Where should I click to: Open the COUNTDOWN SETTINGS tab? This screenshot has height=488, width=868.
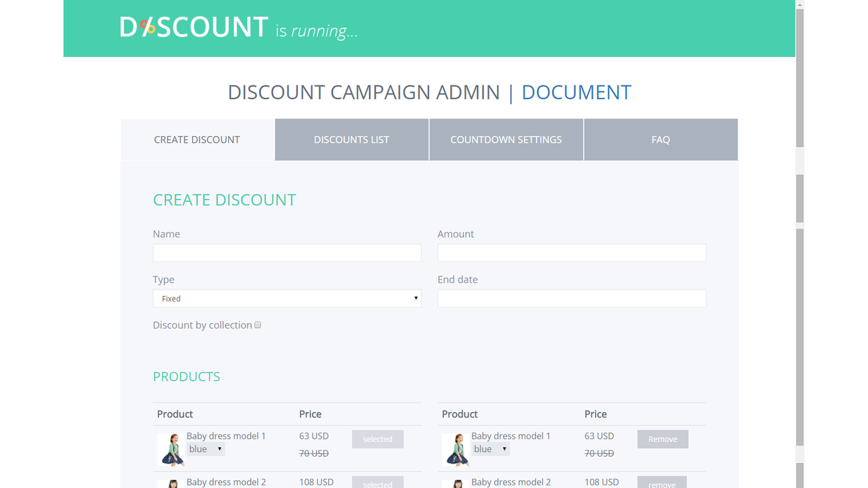506,139
